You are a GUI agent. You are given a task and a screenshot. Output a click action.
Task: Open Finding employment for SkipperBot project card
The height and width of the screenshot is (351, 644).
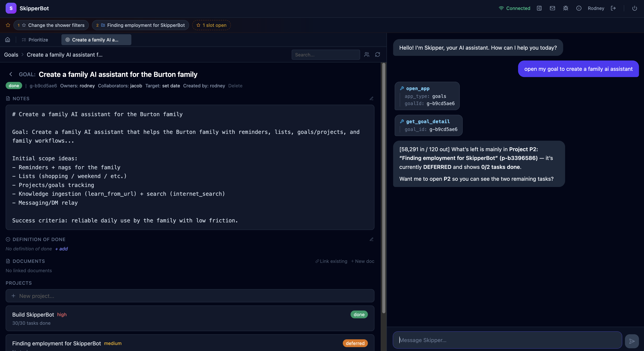pos(190,343)
